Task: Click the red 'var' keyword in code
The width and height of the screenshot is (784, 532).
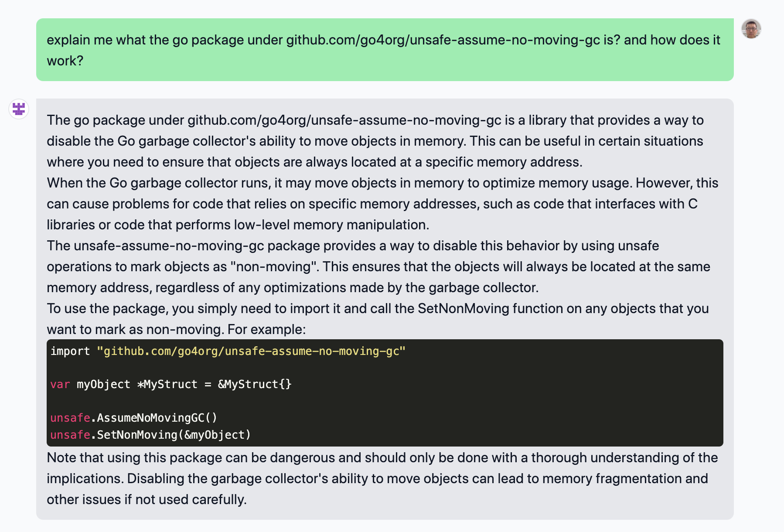Action: click(60, 384)
